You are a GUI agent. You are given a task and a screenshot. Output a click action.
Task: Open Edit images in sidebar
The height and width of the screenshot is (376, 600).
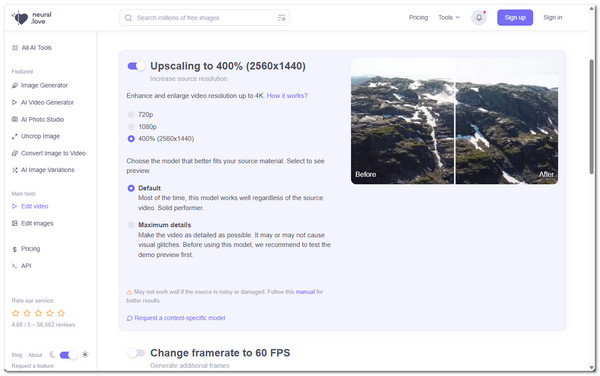point(37,223)
